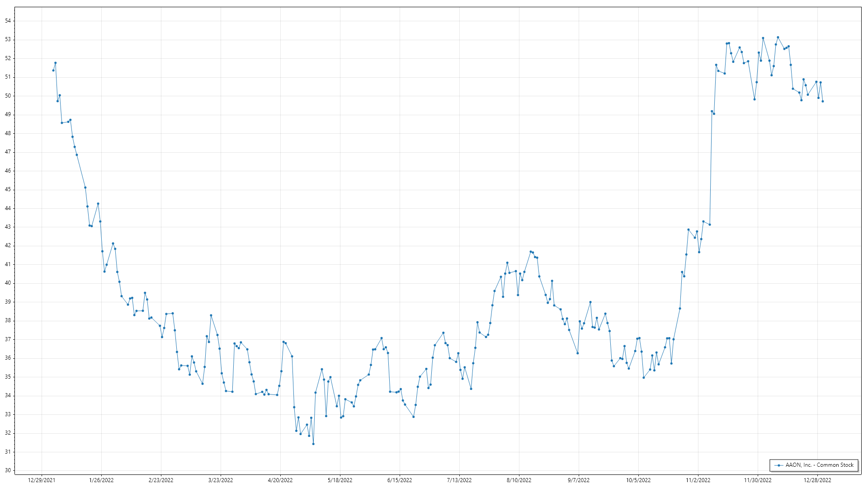Click the 48 y-axis tick label
This screenshot has width=868, height=488.
coord(8,133)
